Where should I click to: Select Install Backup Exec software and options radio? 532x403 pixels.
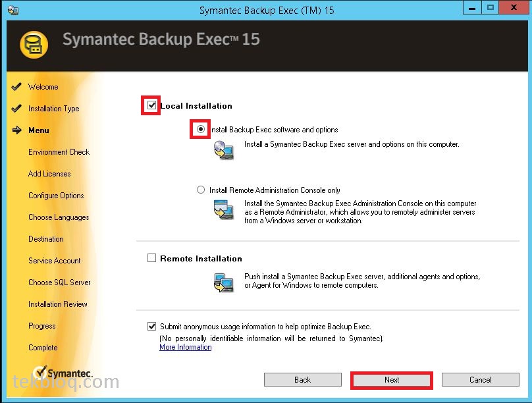pos(201,129)
